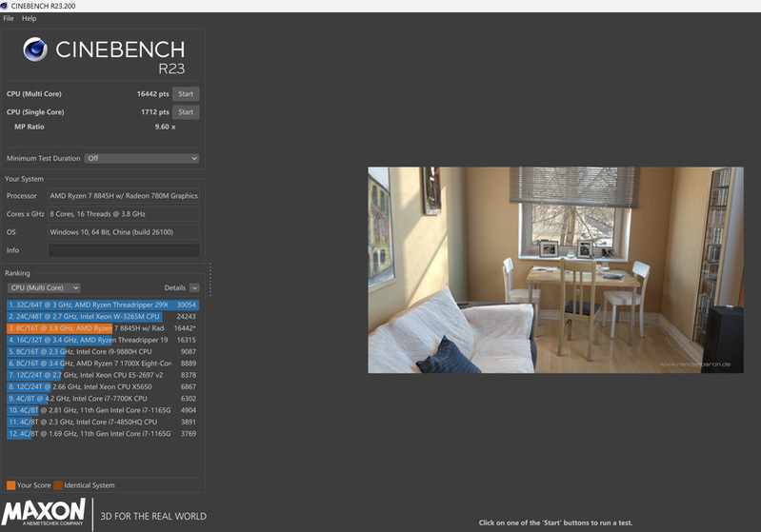The width and height of the screenshot is (761, 532).
Task: Select rank 1 Ryzen Threadripper 2990 entry
Action: coord(103,305)
